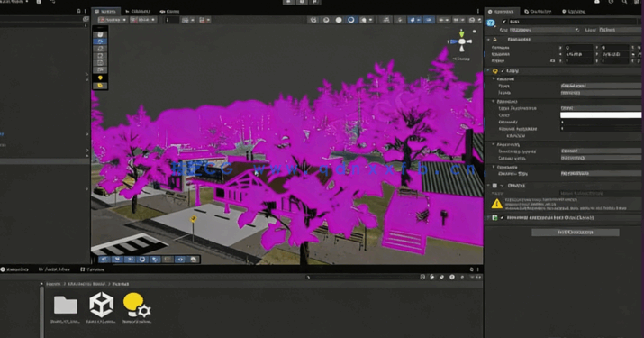Click the highlighted ring draw mode icon
Screen dimensions: 644x338
pos(350,20)
